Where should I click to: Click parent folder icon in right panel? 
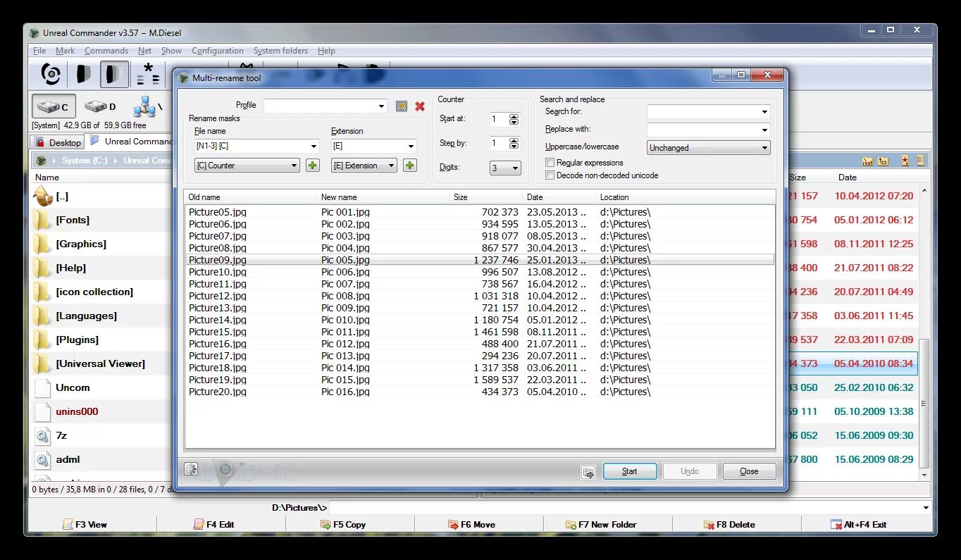click(883, 161)
